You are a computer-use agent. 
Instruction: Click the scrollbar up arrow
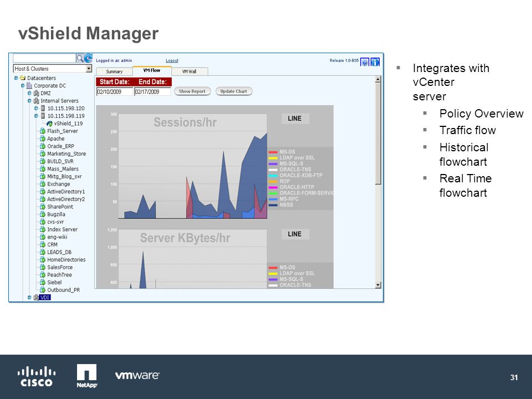[x=378, y=79]
